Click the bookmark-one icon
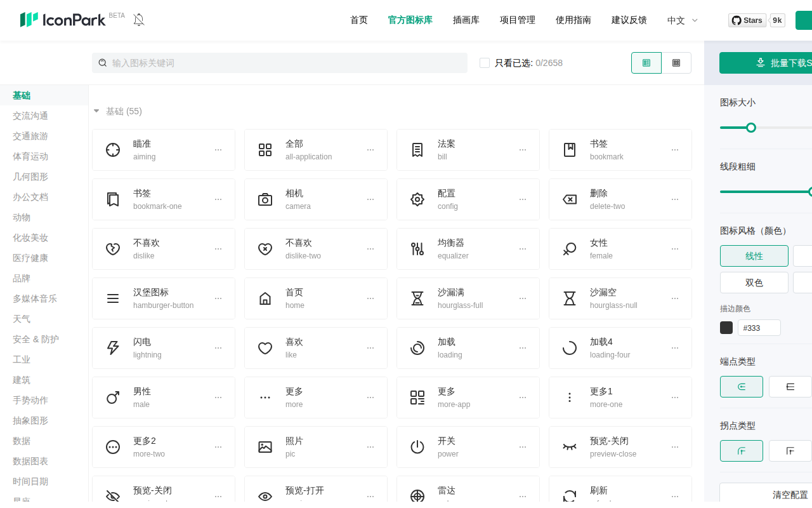The height and width of the screenshot is (508, 812). pos(113,199)
